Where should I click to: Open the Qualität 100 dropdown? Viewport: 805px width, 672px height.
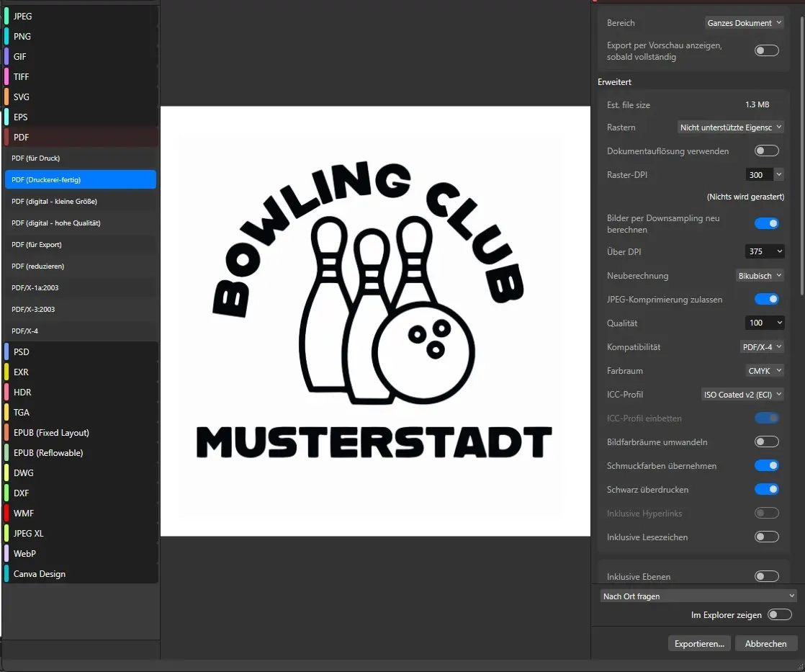pyautogui.click(x=765, y=323)
